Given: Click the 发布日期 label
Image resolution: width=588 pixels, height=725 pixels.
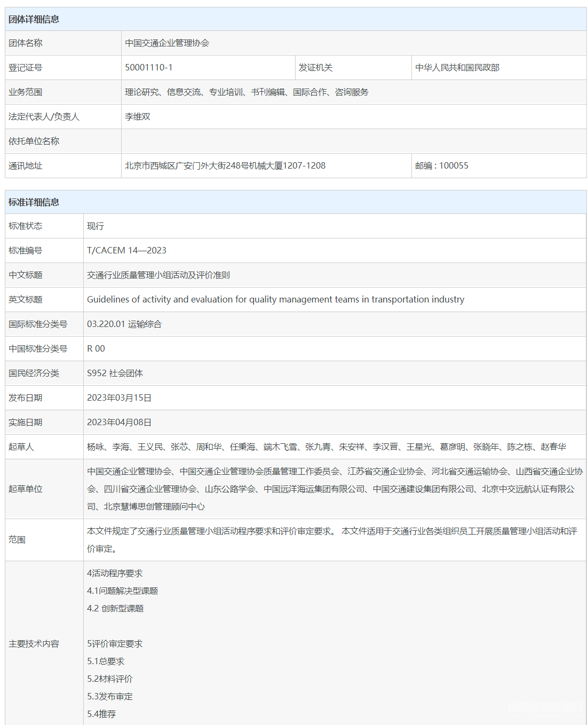Looking at the screenshot, I should tap(25, 398).
